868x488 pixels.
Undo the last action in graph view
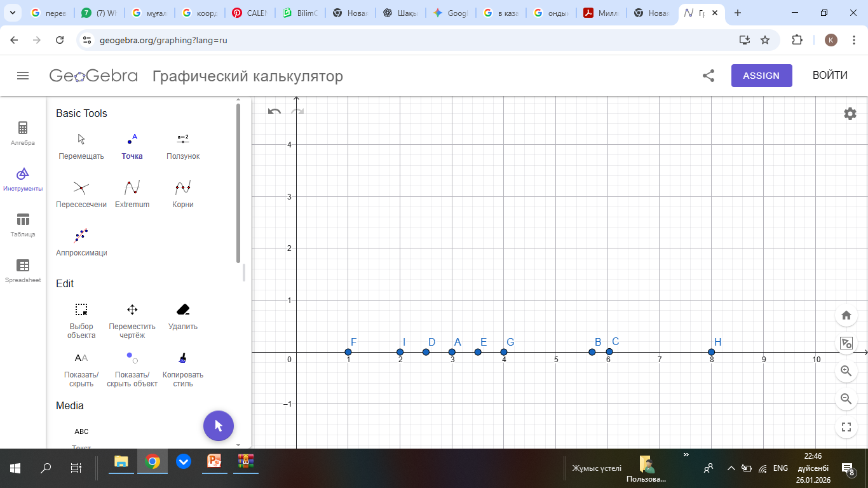pos(275,112)
